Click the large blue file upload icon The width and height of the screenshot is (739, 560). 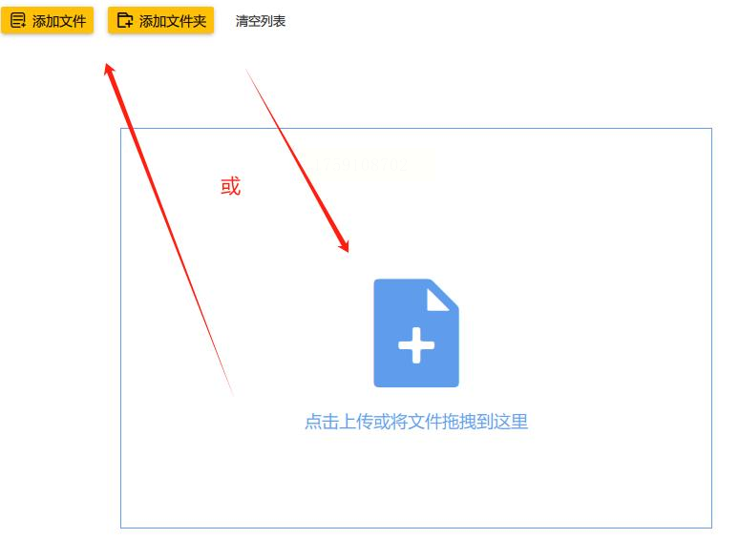click(416, 333)
